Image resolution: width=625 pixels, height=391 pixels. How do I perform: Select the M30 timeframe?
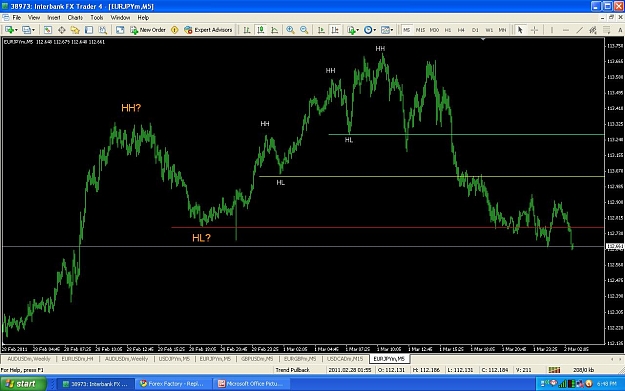pyautogui.click(x=434, y=30)
